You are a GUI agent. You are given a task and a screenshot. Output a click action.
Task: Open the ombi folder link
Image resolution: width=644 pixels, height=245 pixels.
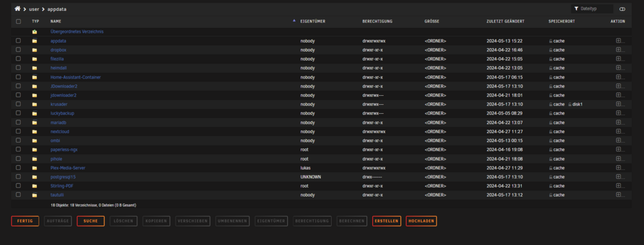(x=55, y=141)
